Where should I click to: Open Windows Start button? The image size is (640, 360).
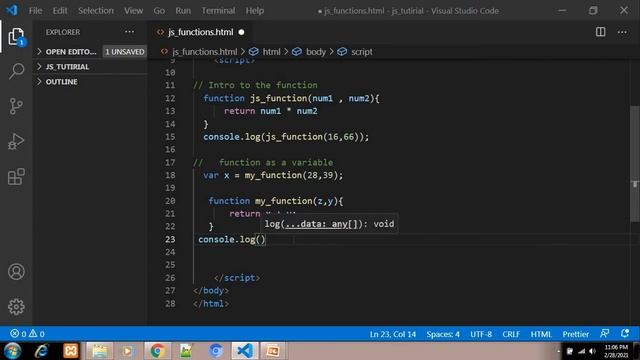[12, 351]
